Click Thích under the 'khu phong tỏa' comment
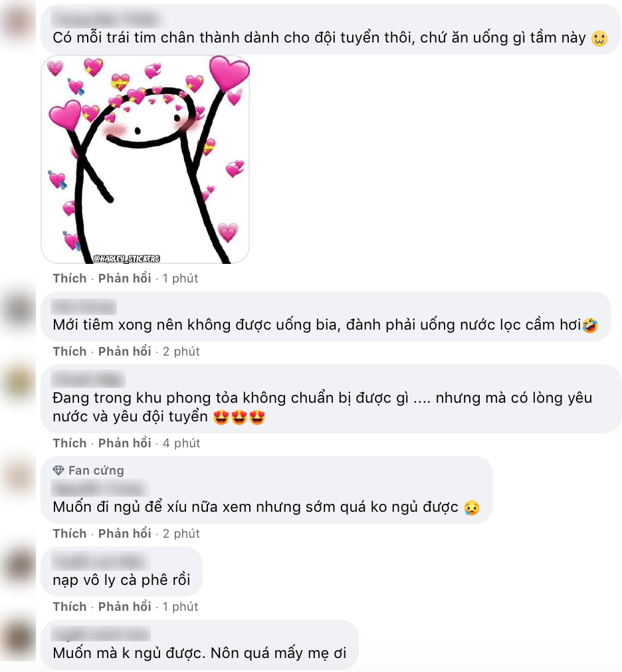 point(69,443)
